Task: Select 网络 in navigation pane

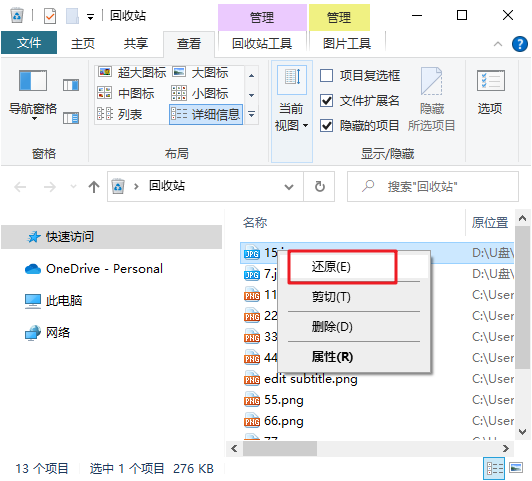Action: click(48, 332)
